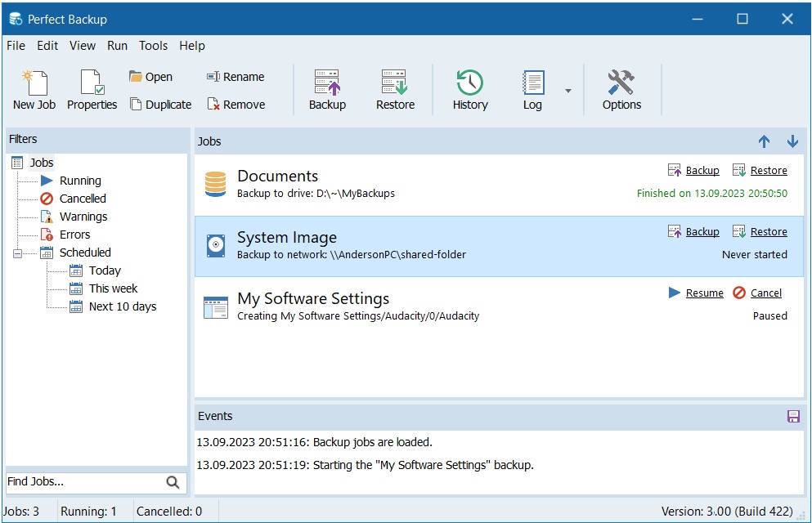This screenshot has width=812, height=523.
Task: Select the Running filter
Action: point(80,181)
